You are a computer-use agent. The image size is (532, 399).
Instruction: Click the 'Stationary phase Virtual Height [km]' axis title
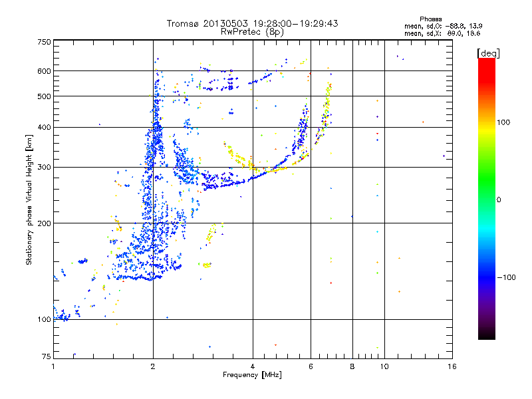coord(29,199)
